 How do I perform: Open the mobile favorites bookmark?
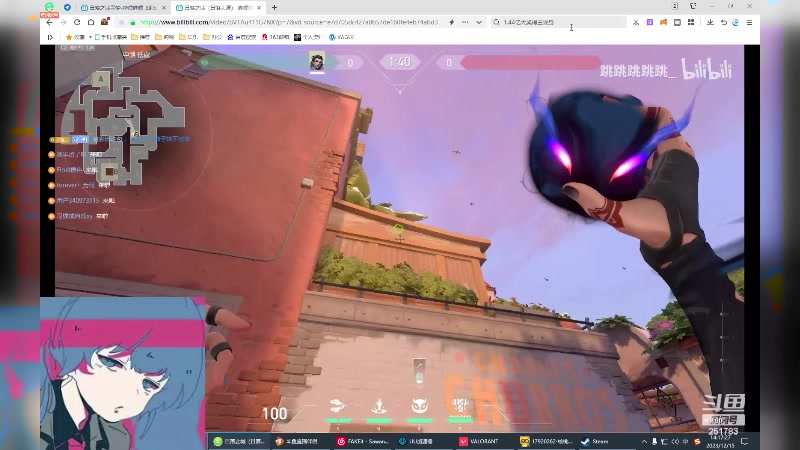pos(111,37)
